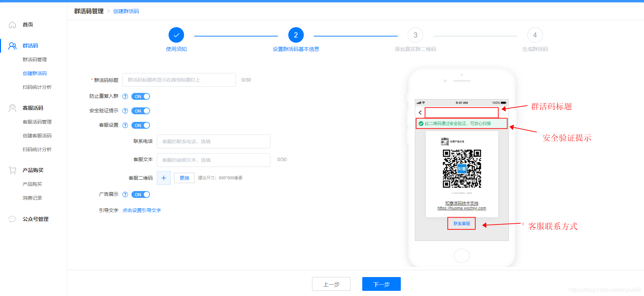Open help icon next to 客服设置
This screenshot has width=644, height=296.
125,125
